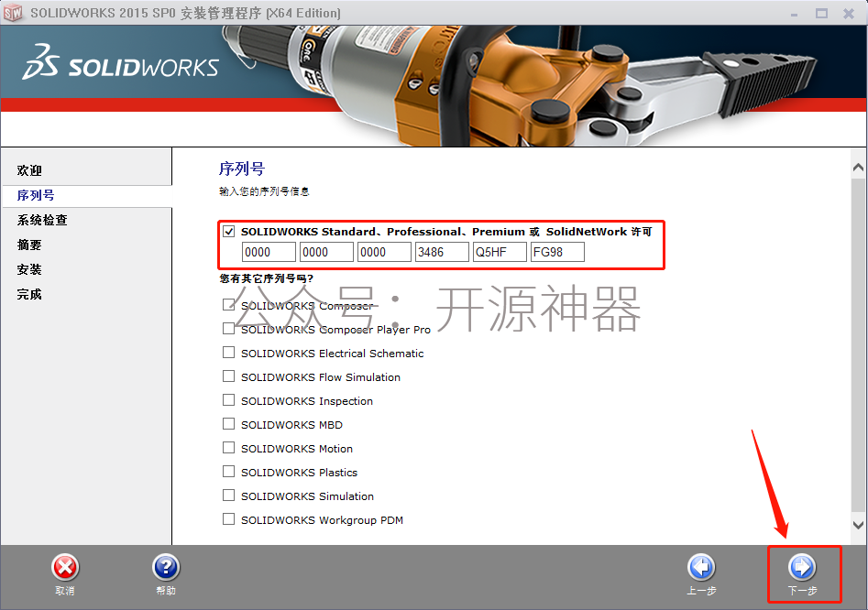Select the 摘要 step in sidebar
The width and height of the screenshot is (868, 610).
click(29, 245)
